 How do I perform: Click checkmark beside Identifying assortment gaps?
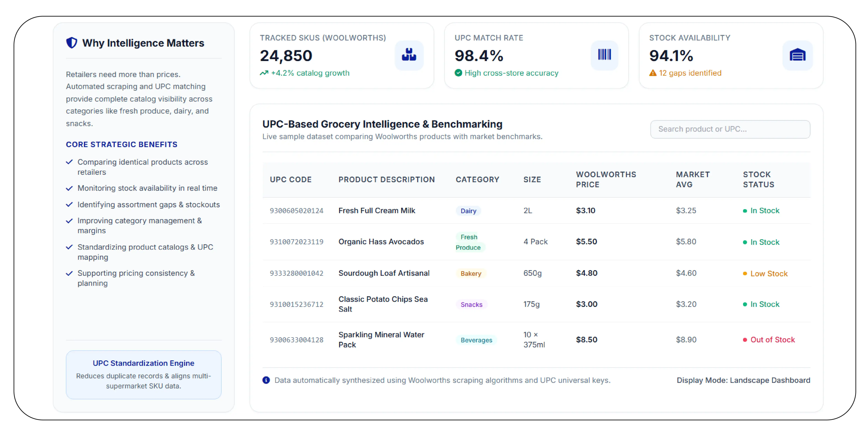click(x=69, y=205)
